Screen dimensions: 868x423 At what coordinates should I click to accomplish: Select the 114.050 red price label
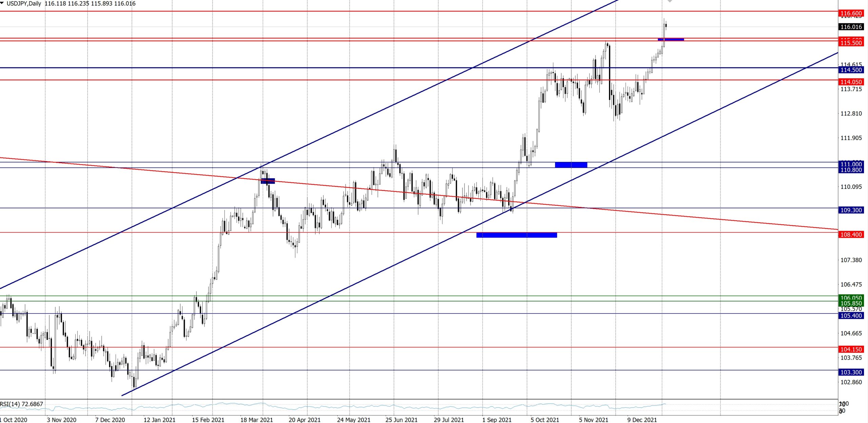851,82
